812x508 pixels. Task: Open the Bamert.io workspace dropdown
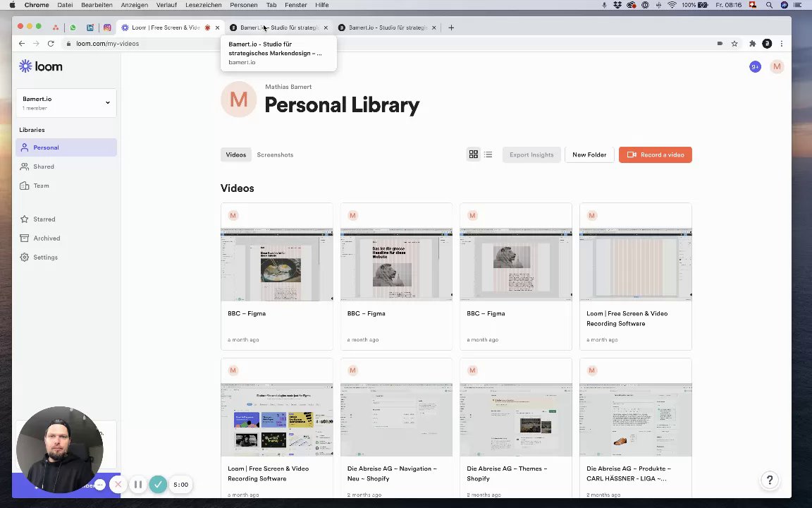click(66, 102)
